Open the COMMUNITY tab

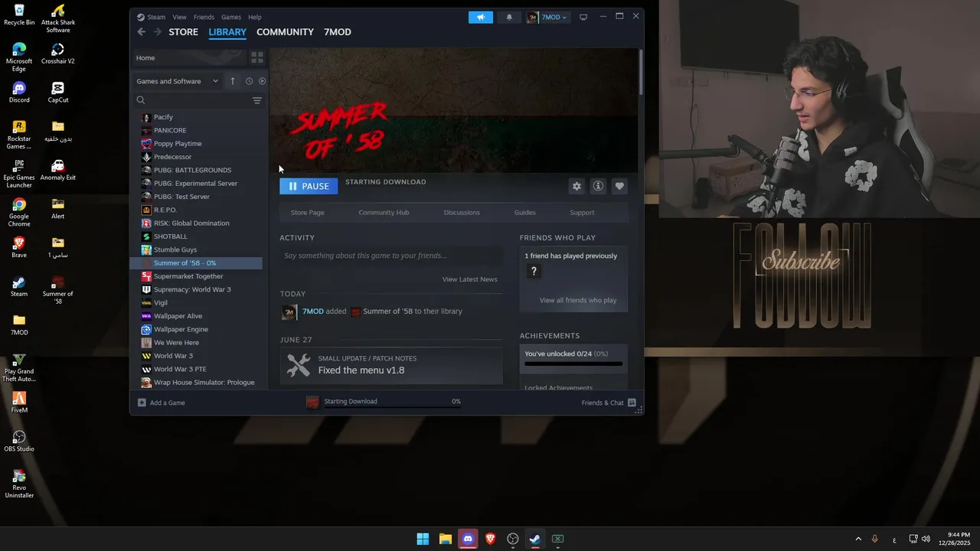tap(285, 31)
